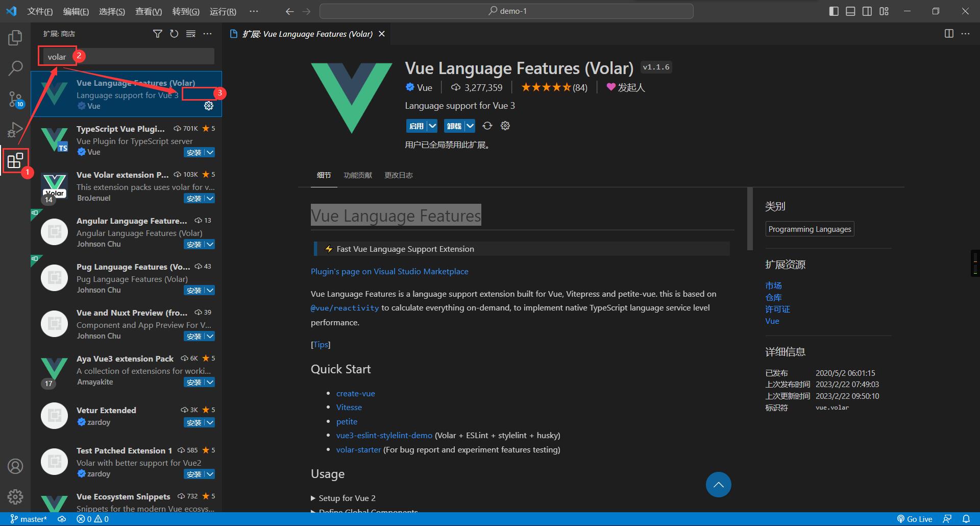Open install dropdown for Pug Language Features
Screen dimensions: 980x526
[210, 290]
